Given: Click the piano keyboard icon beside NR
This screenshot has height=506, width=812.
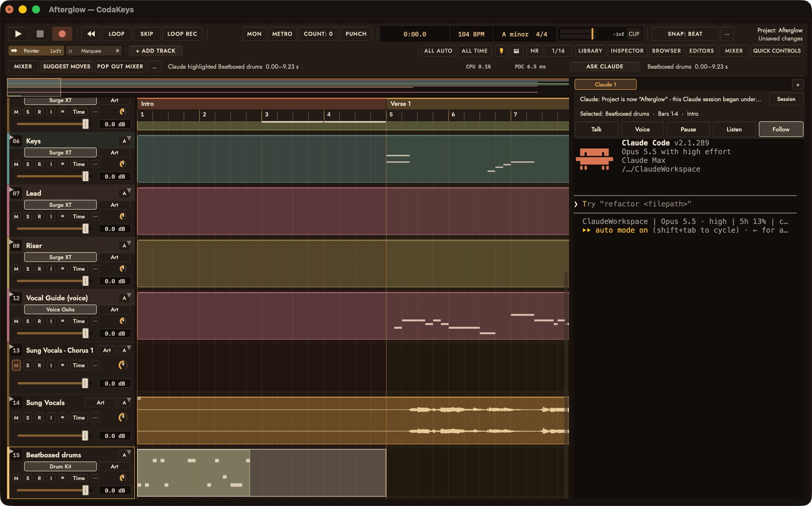Looking at the screenshot, I should 516,51.
